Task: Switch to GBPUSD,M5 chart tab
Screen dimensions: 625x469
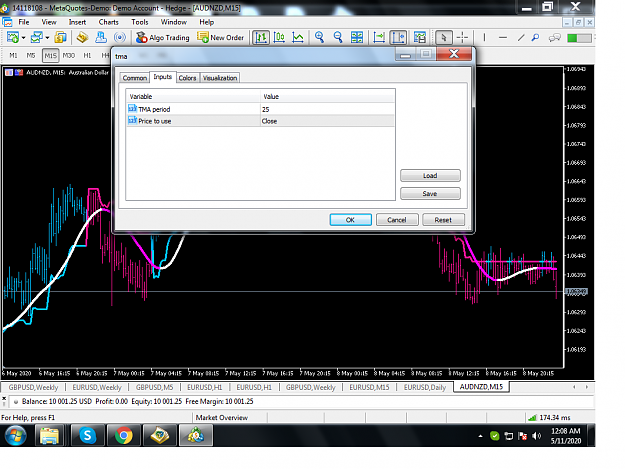Action: click(155, 387)
